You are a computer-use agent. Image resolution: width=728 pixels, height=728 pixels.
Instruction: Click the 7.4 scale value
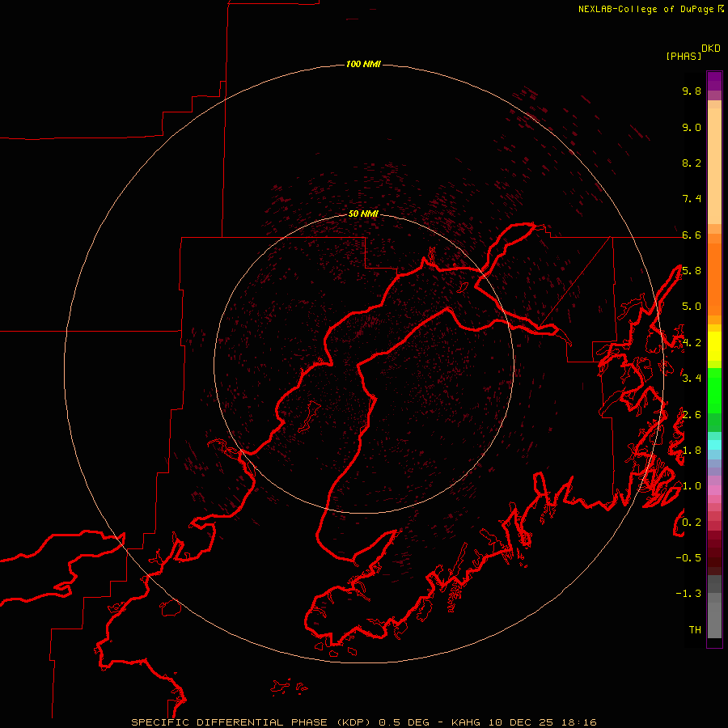(x=692, y=199)
